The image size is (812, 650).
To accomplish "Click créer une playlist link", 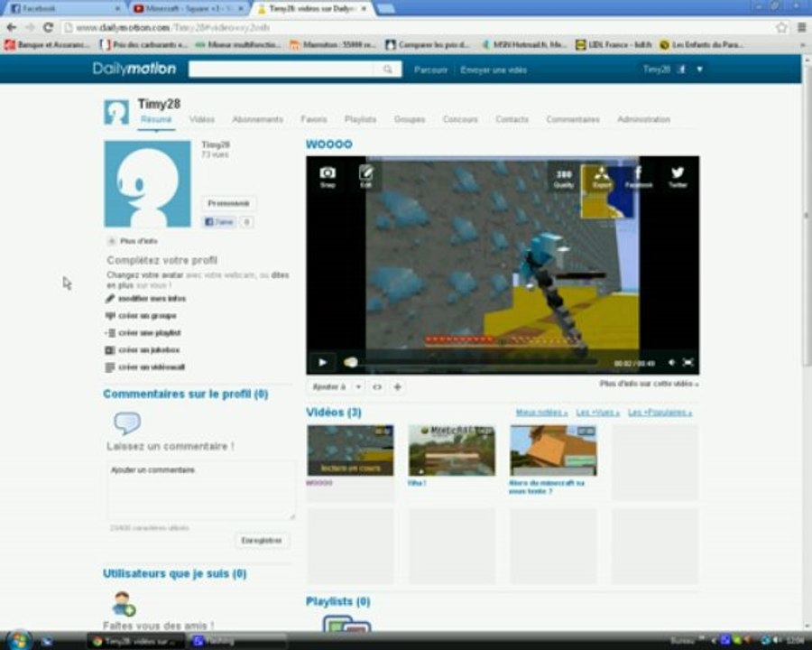I will point(143,333).
